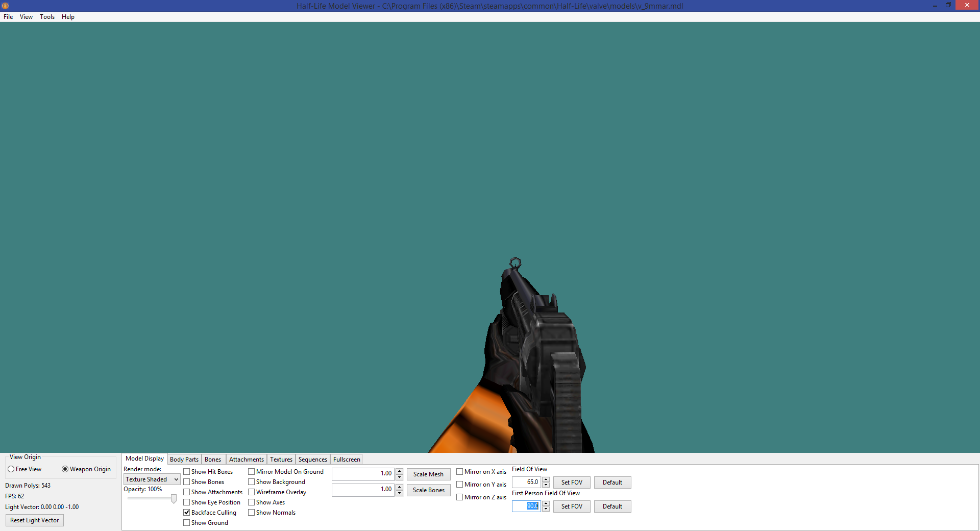Click the 'Drawn Polys: 543' text
Image resolution: width=980 pixels, height=531 pixels.
pyautogui.click(x=28, y=486)
